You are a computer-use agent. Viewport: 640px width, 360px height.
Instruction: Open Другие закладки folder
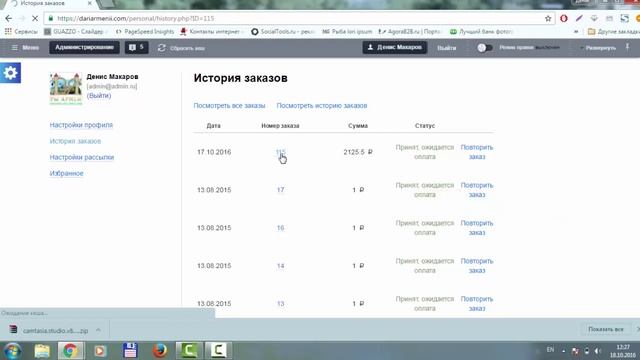coord(613,31)
